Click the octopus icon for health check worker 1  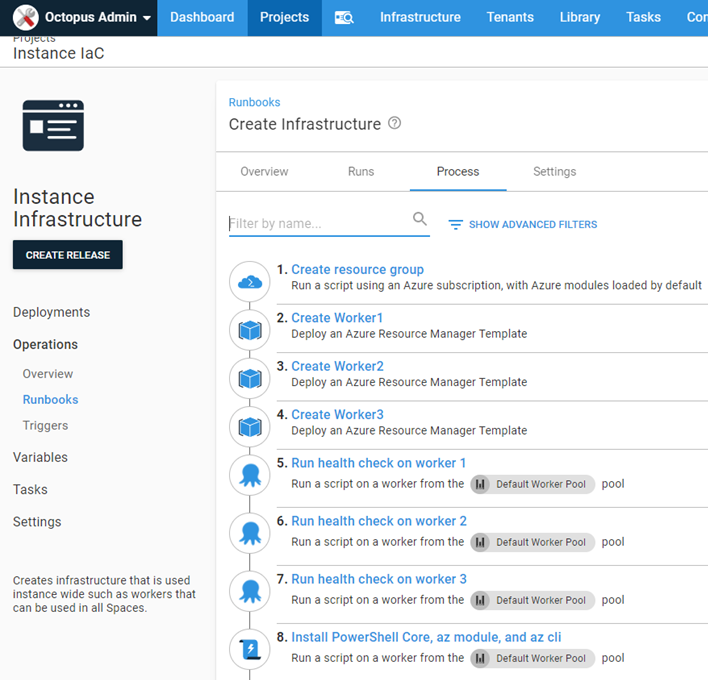click(250, 476)
